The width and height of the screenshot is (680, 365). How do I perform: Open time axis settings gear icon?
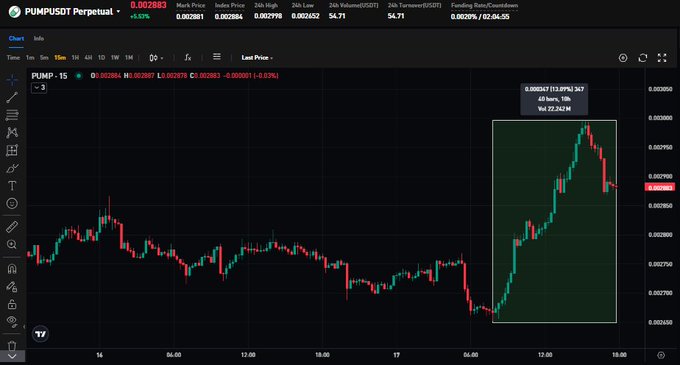(x=661, y=355)
